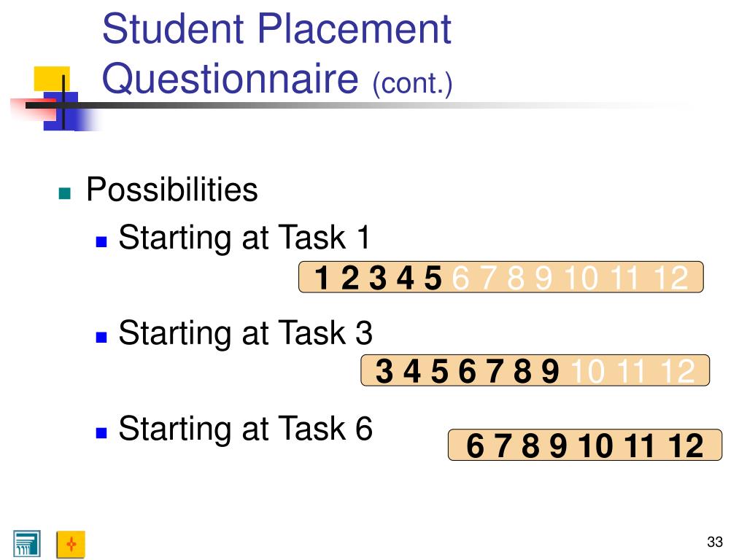This screenshot has height=560, width=747.
Task: Select the 1 2 3 4 5 number bar
Action: point(500,276)
